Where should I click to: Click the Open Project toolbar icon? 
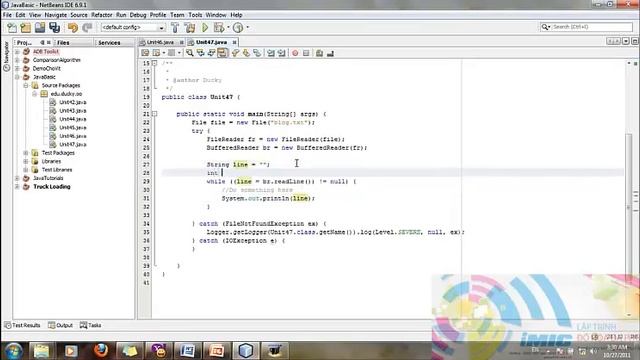tap(40, 27)
